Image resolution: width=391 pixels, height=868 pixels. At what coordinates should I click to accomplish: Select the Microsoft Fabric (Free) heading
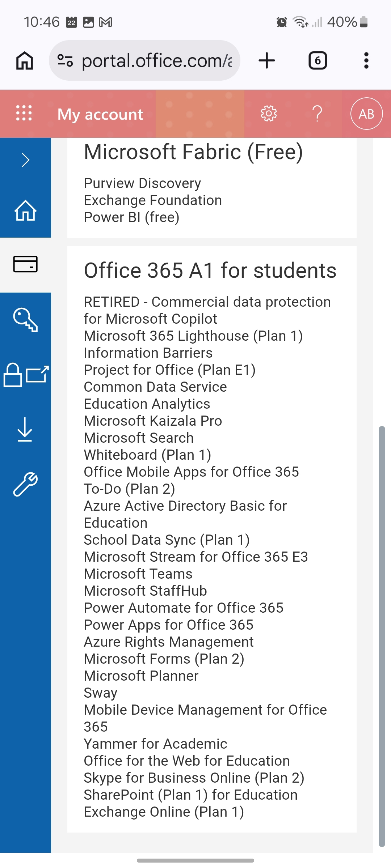tap(193, 152)
